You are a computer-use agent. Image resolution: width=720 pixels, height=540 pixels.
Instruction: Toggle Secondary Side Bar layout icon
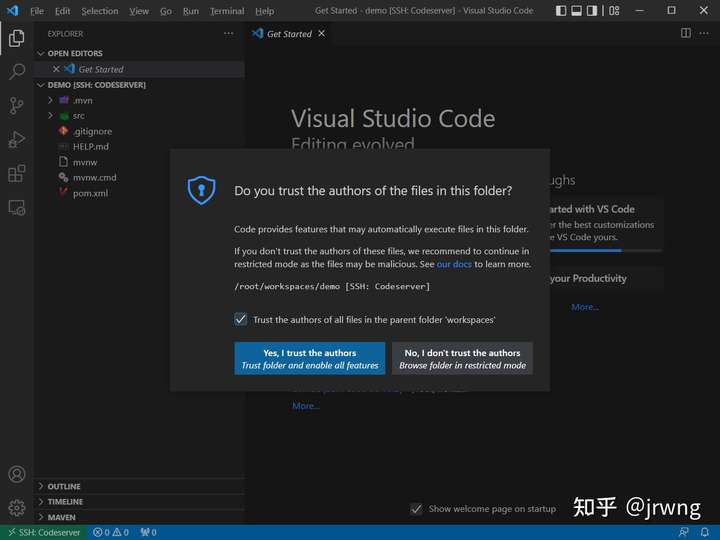(x=592, y=11)
